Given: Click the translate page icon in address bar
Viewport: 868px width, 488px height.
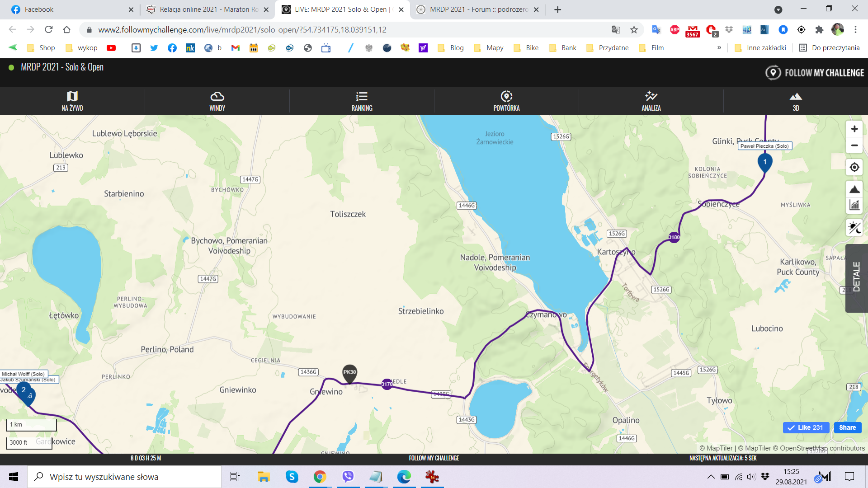Looking at the screenshot, I should point(616,30).
